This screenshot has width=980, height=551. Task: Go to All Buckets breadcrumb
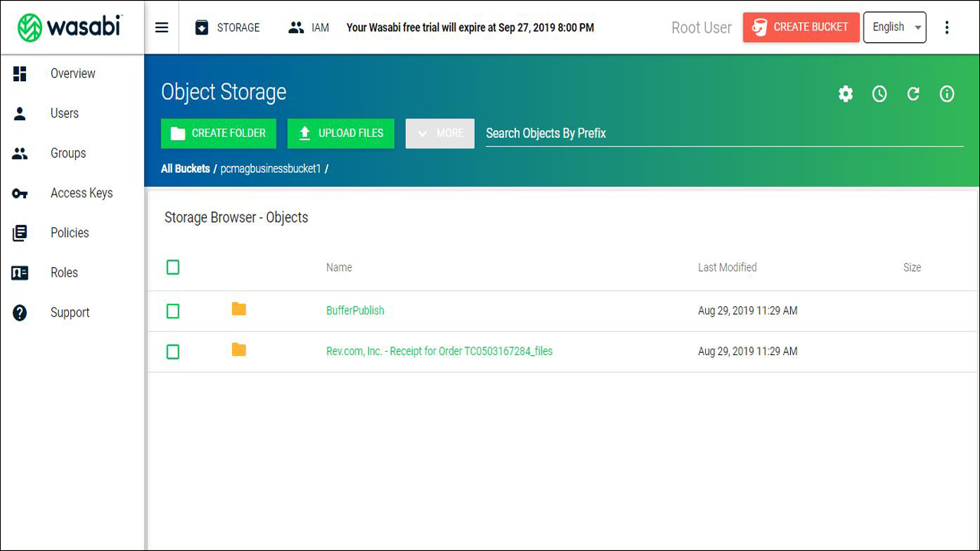[185, 168]
